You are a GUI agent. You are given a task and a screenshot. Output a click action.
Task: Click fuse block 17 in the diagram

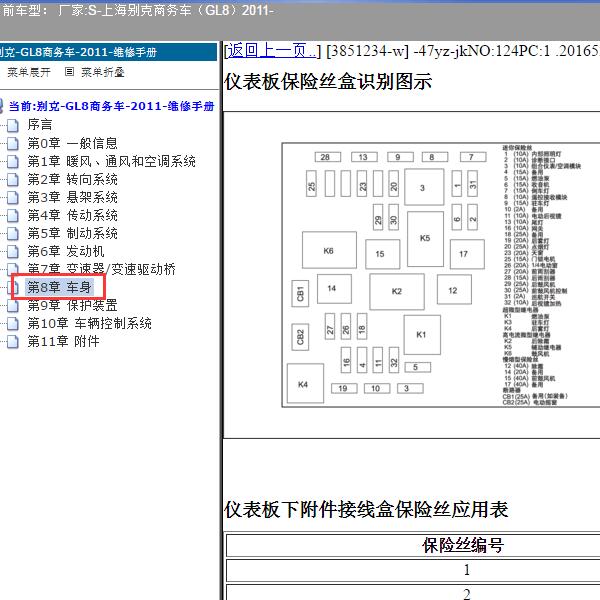pos(467,254)
